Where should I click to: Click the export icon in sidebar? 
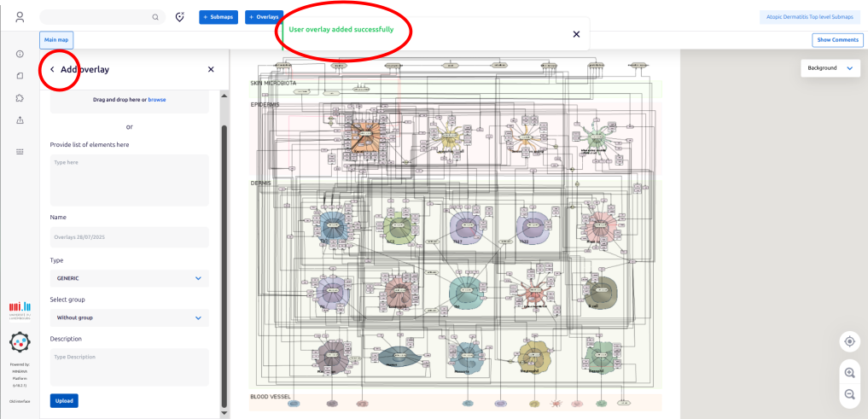coord(20,120)
